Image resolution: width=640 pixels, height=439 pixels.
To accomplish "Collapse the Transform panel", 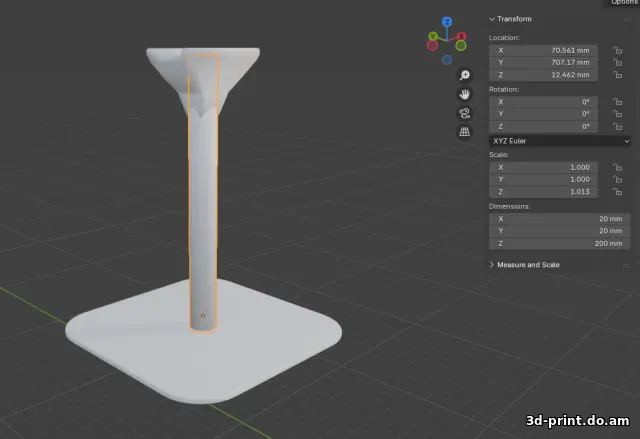I will tap(492, 19).
